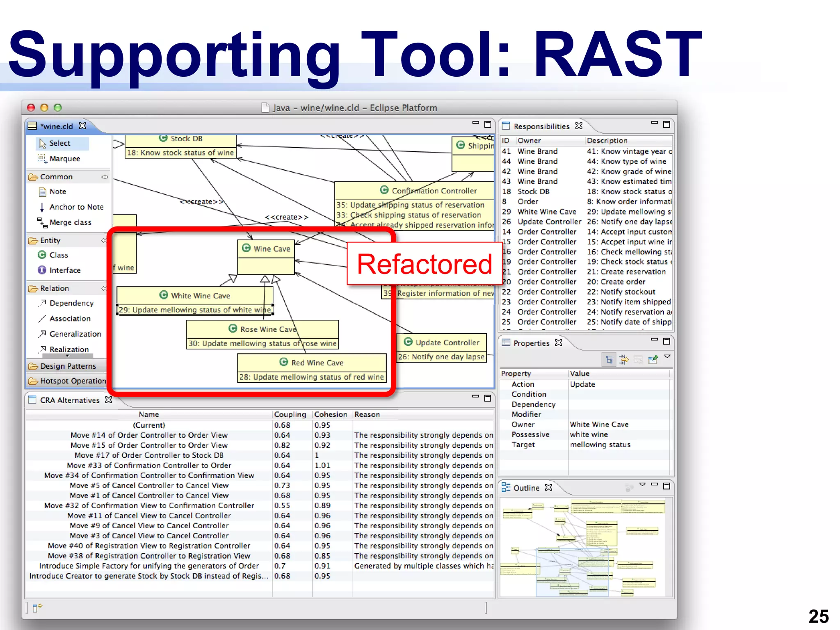840x630 pixels.
Task: Click Restore Default Value icon in Properties
Action: pos(638,360)
